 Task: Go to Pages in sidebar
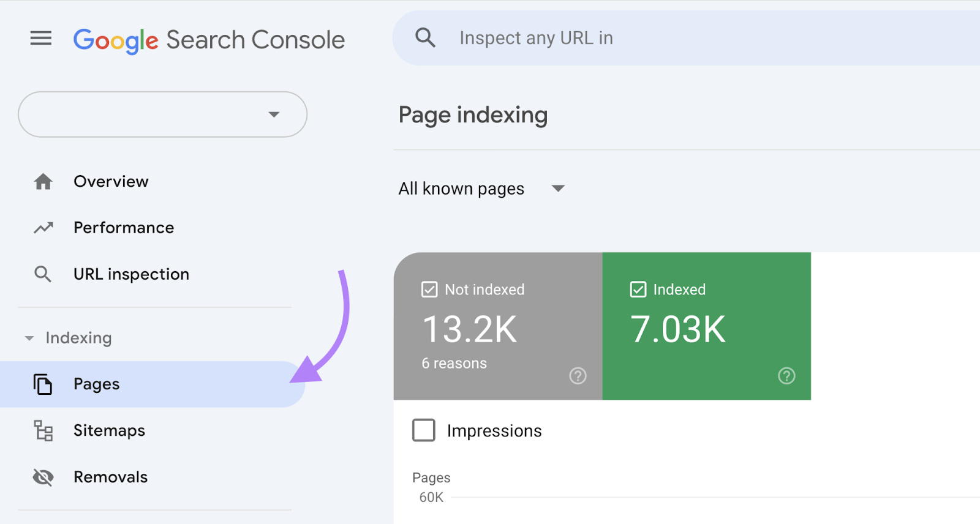(97, 384)
